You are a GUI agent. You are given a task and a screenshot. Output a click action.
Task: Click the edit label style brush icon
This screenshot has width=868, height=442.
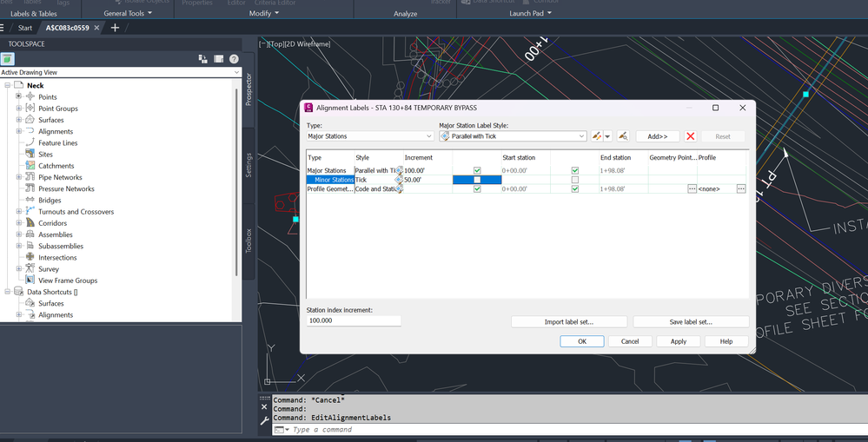pyautogui.click(x=596, y=136)
